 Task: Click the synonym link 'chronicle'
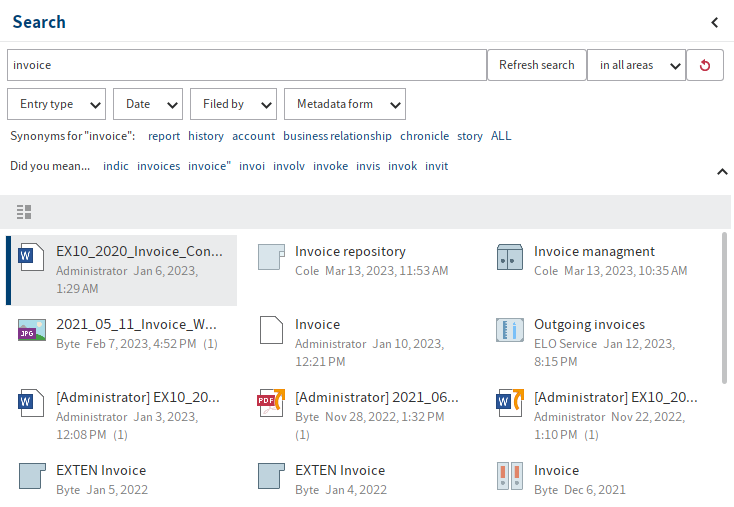click(x=424, y=136)
